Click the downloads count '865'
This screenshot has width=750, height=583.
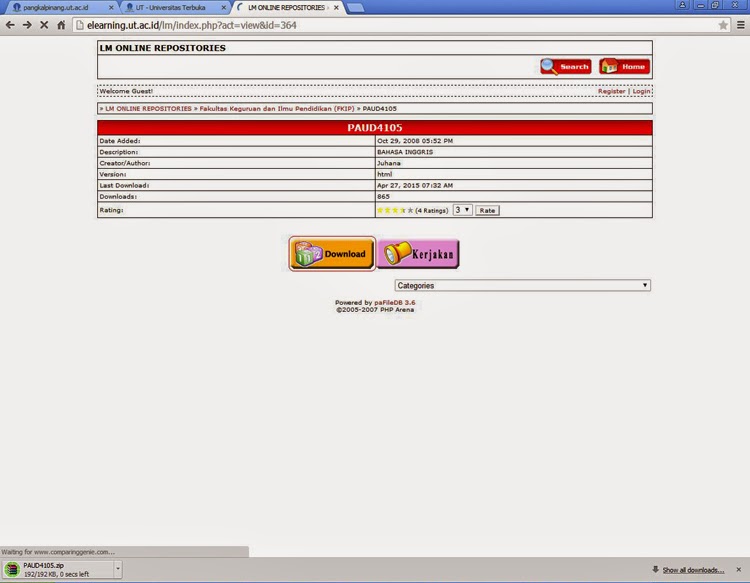pyautogui.click(x=383, y=197)
